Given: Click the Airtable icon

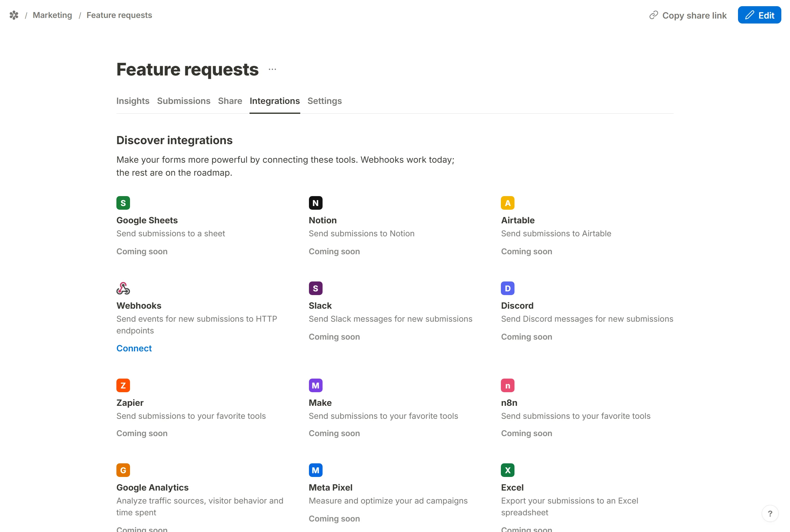Looking at the screenshot, I should pos(508,203).
